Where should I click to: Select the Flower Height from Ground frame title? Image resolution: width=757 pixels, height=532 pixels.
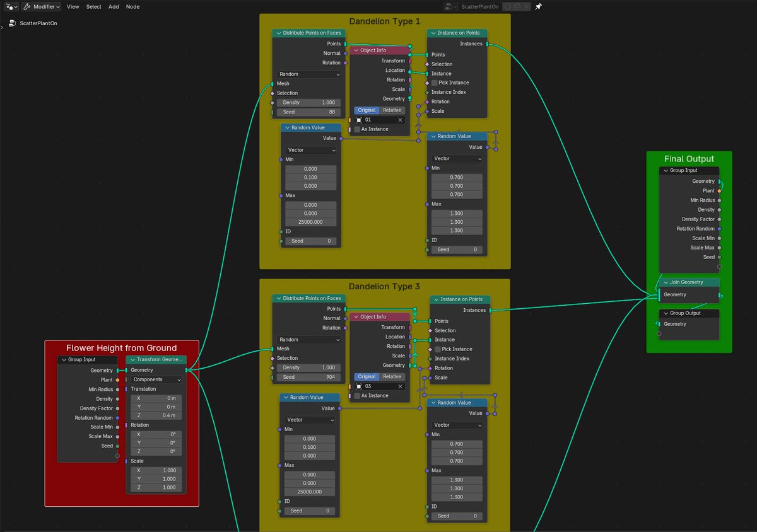click(x=122, y=348)
